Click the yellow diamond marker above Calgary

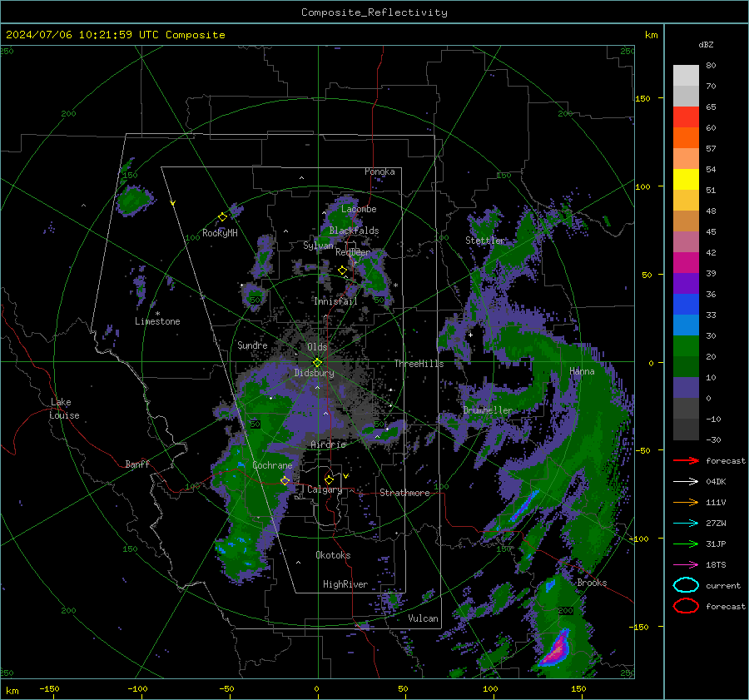[x=329, y=479]
